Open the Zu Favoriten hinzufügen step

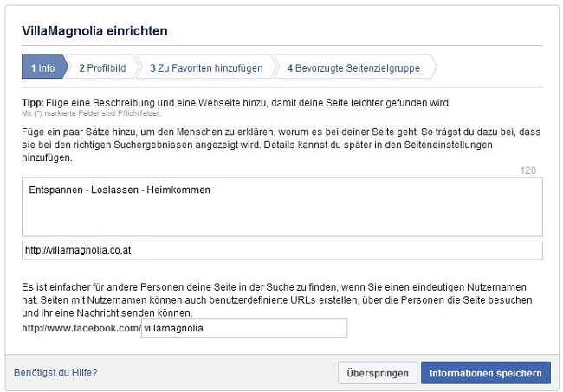point(206,67)
